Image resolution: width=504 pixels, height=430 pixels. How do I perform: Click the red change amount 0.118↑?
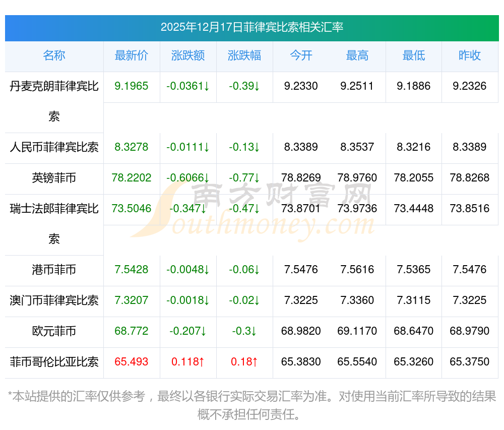188,362
